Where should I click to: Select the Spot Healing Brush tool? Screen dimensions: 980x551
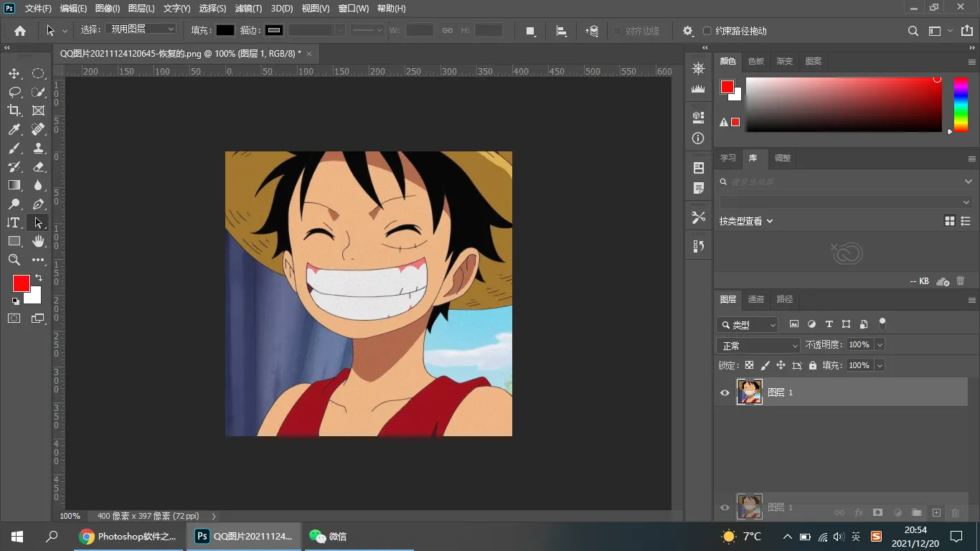(x=38, y=129)
